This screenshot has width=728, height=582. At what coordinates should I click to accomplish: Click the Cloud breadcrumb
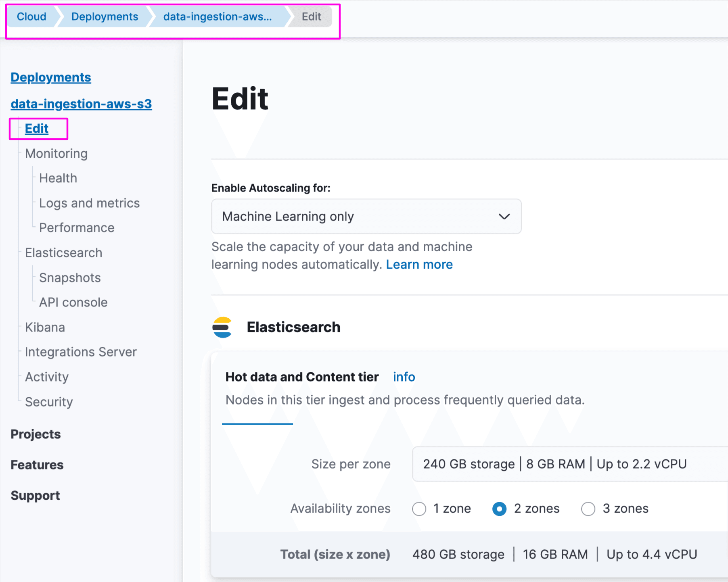(31, 17)
